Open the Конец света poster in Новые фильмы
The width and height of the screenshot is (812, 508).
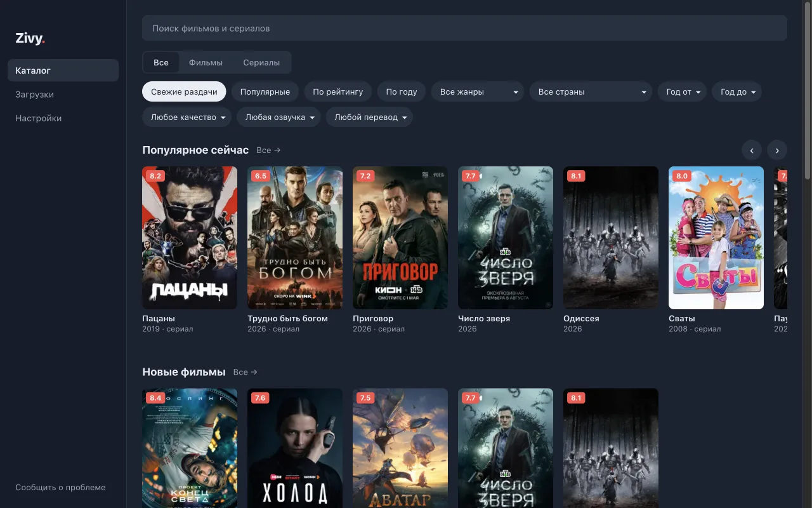pos(190,448)
